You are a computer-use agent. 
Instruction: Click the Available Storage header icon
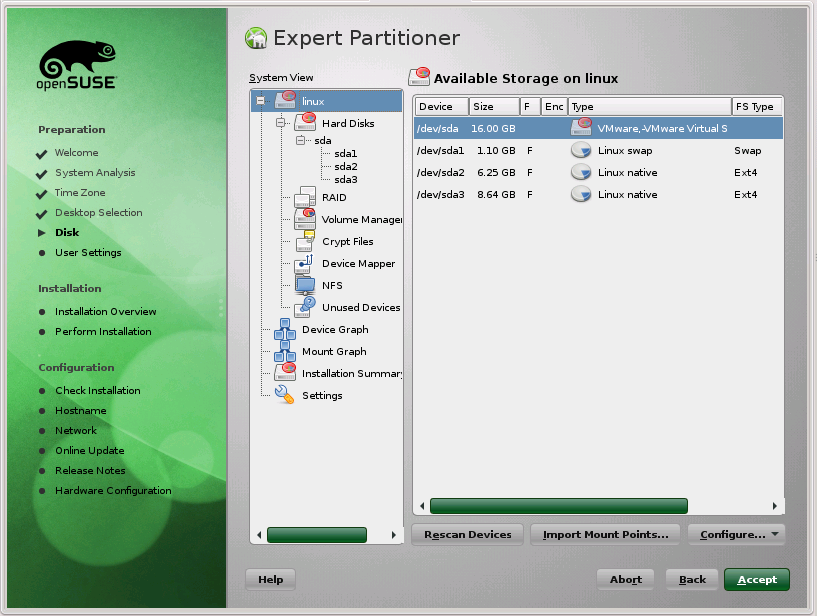419,77
